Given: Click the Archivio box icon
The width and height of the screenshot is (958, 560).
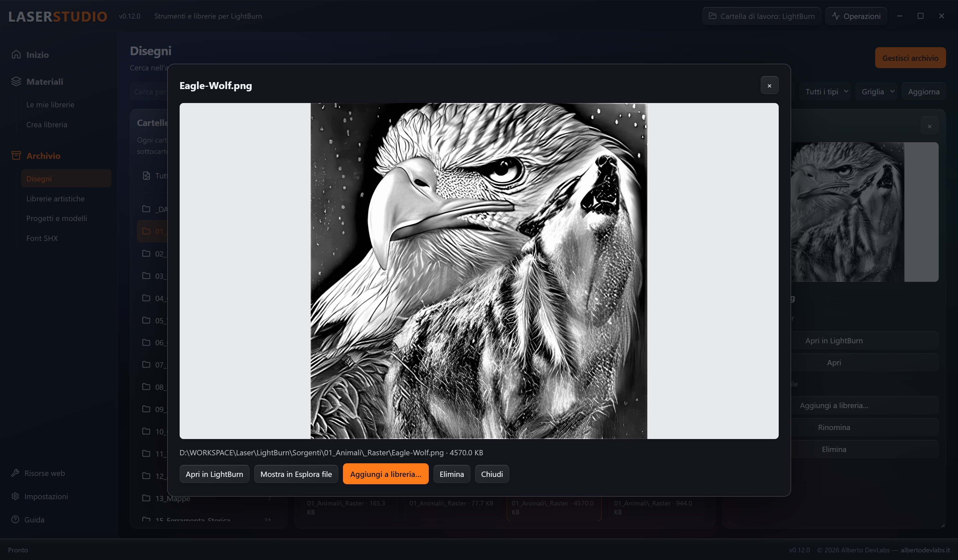Looking at the screenshot, I should 16,156.
